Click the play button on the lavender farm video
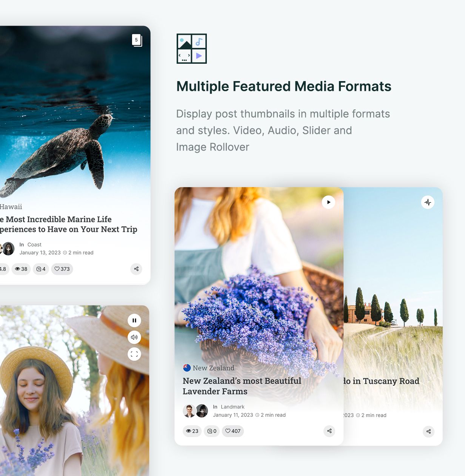 coord(328,202)
